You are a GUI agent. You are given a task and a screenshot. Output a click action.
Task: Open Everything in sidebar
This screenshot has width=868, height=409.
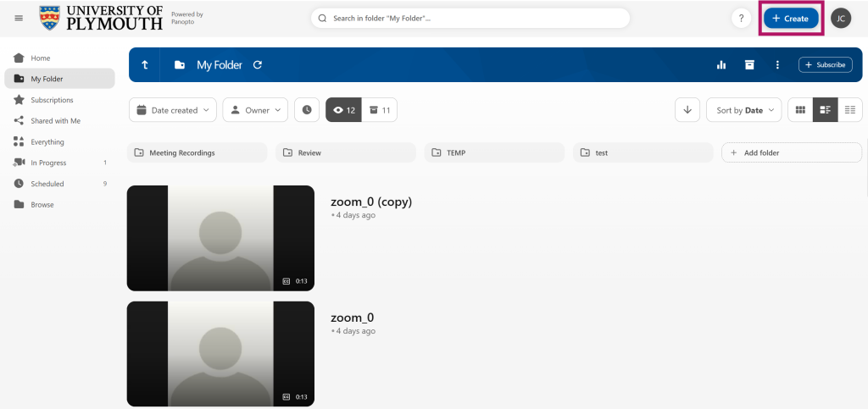pyautogui.click(x=60, y=142)
